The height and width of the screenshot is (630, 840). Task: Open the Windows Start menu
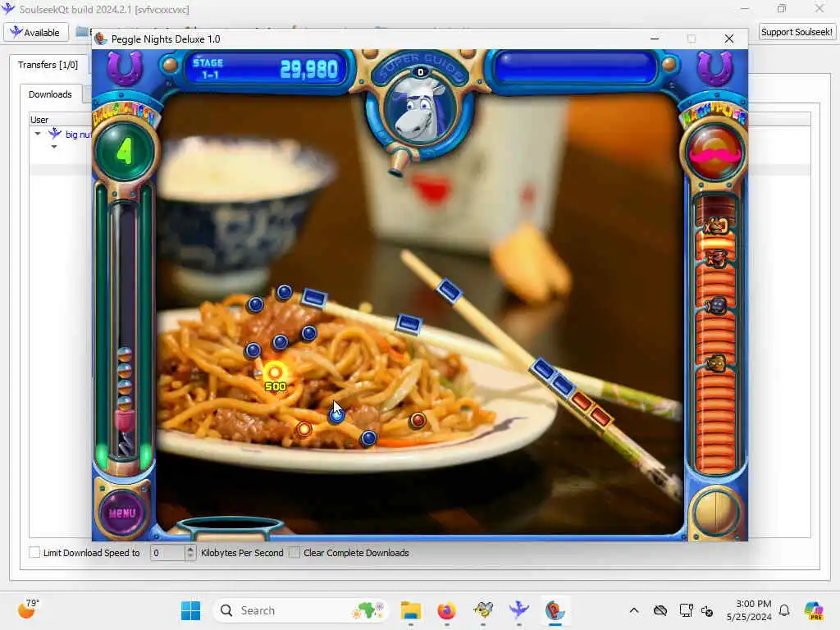[190, 610]
